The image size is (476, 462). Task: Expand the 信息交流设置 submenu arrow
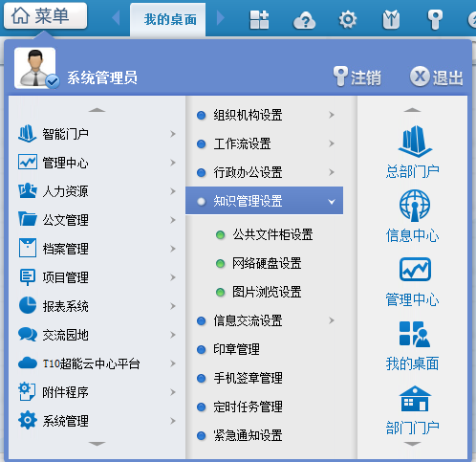point(332,320)
